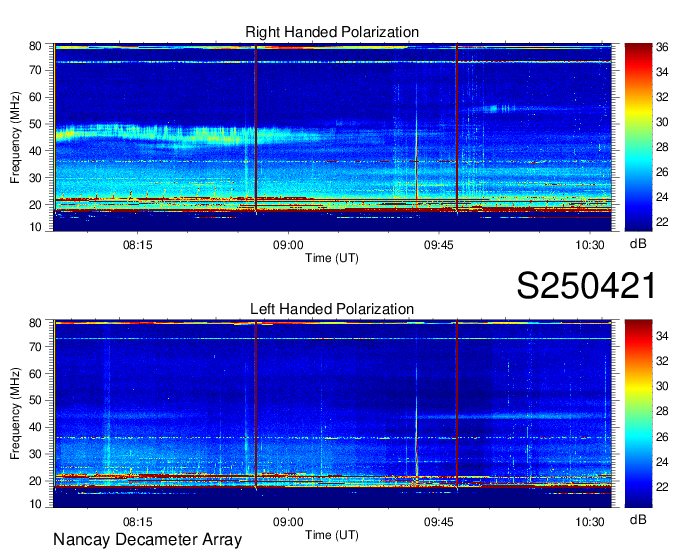Screen dimensions: 680x552
Task: Click the 09:00 tick label under the bottom plot
Action: (288, 522)
